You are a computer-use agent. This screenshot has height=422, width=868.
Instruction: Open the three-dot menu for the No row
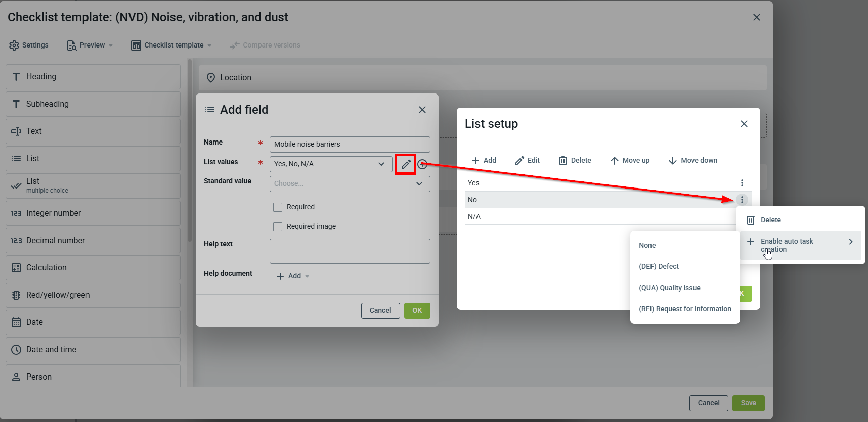click(x=742, y=200)
